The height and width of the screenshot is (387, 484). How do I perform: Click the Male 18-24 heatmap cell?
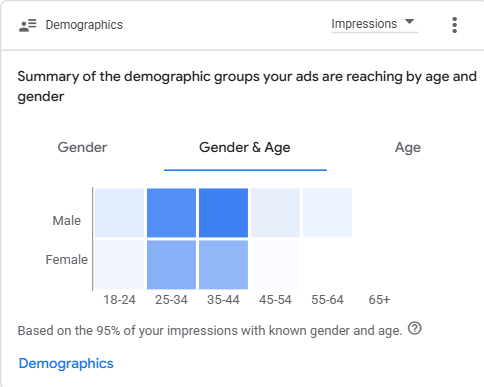pyautogui.click(x=119, y=213)
